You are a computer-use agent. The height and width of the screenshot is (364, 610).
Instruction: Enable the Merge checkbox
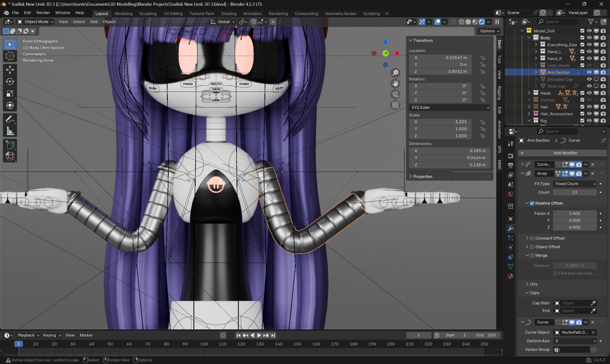coord(532,255)
